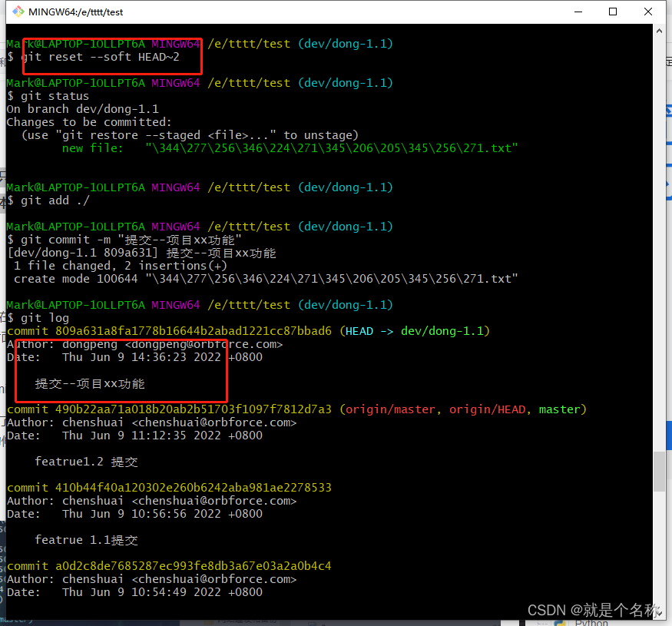
Task: Click the 'git add ./' command
Action: 55,200
